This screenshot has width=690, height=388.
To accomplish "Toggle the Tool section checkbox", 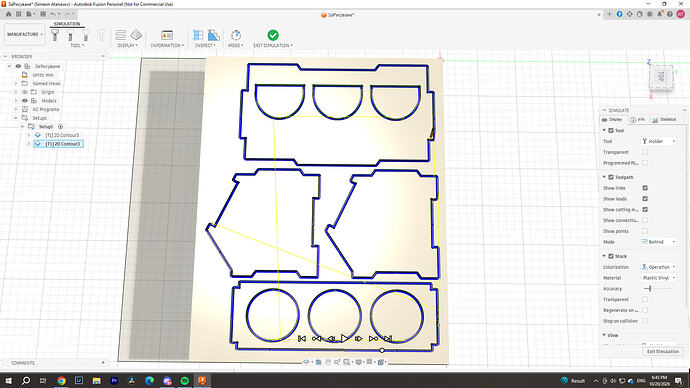I will [x=611, y=131].
